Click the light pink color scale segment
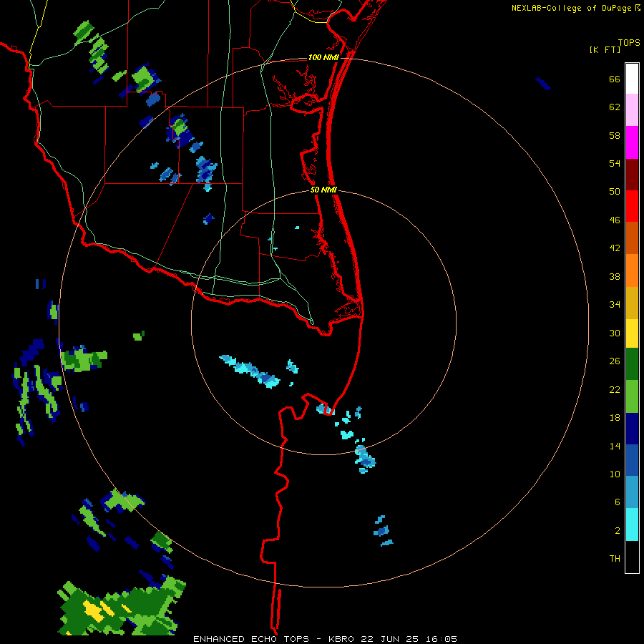 click(x=632, y=110)
